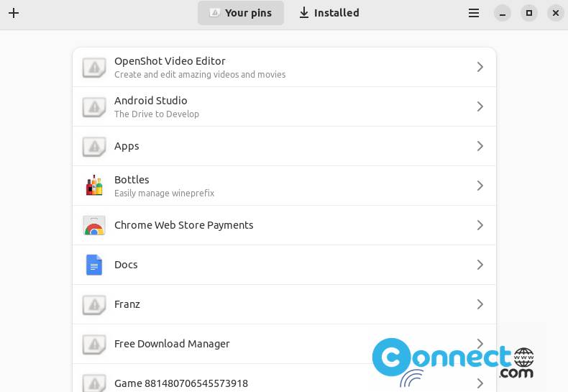Open the Chrome Web Store Payments entry
The height and width of the screenshot is (392, 568).
click(x=284, y=225)
